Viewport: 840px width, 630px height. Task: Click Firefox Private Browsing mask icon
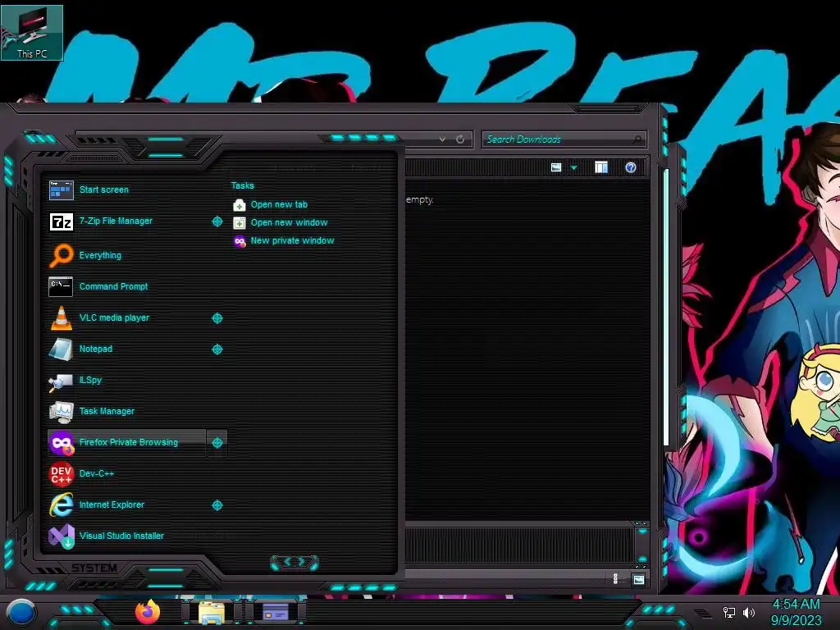click(x=61, y=443)
